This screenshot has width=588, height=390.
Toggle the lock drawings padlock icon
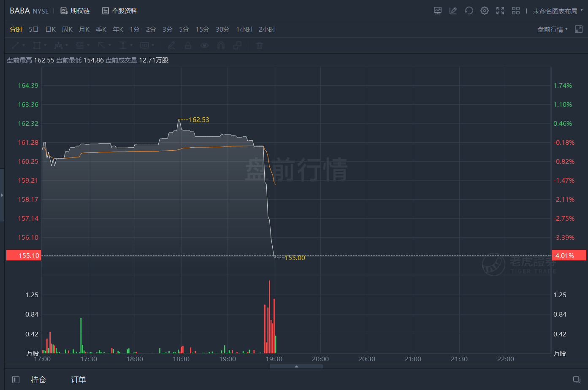pyautogui.click(x=188, y=45)
